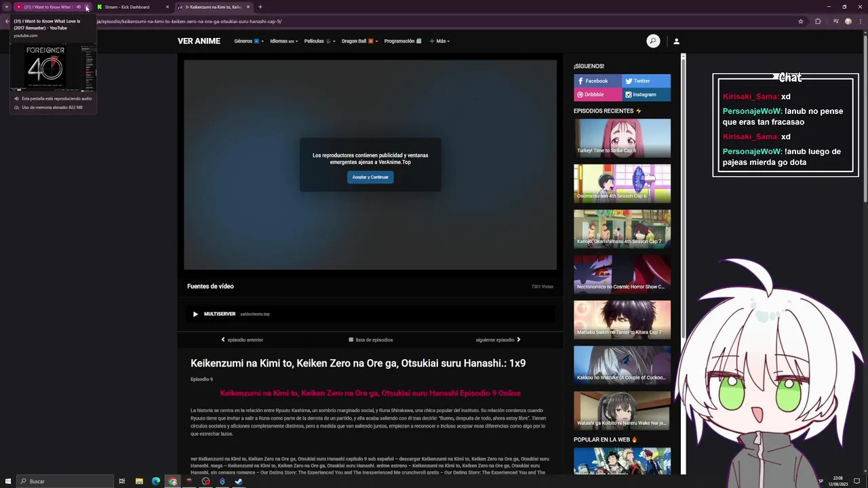Open the browser extensions puzzle icon

[818, 21]
